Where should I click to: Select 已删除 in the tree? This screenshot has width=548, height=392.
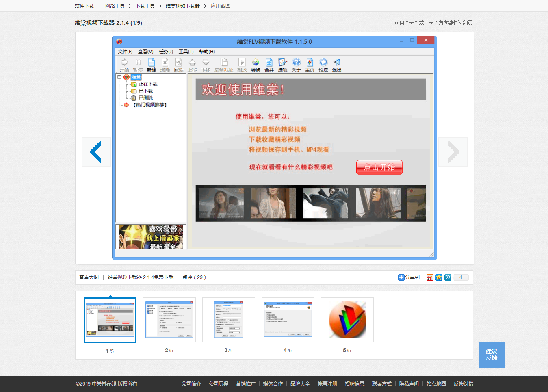click(x=146, y=98)
